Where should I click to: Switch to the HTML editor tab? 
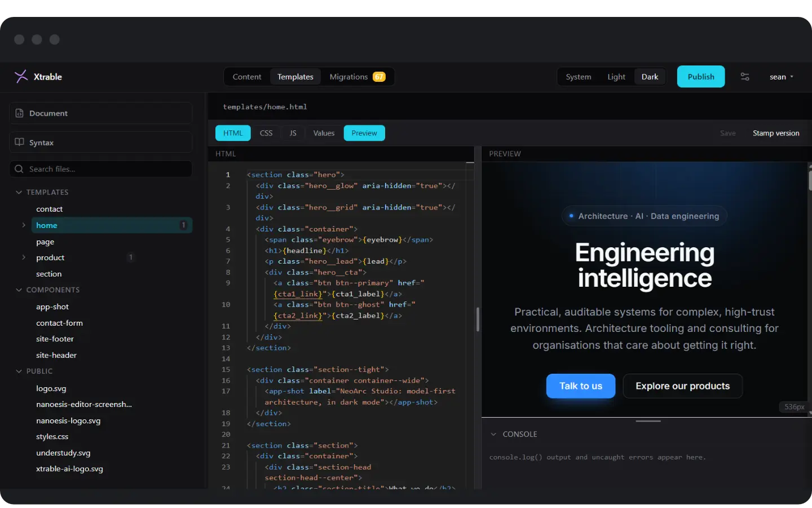click(x=233, y=133)
